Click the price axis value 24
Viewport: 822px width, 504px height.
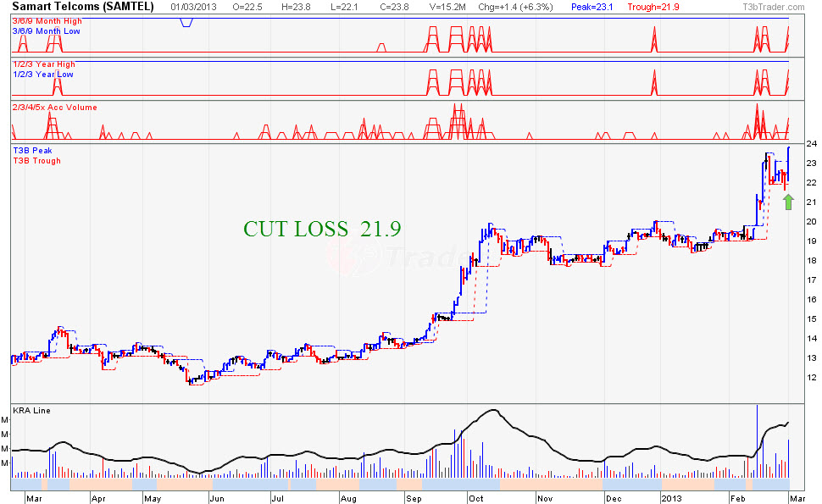click(x=812, y=143)
